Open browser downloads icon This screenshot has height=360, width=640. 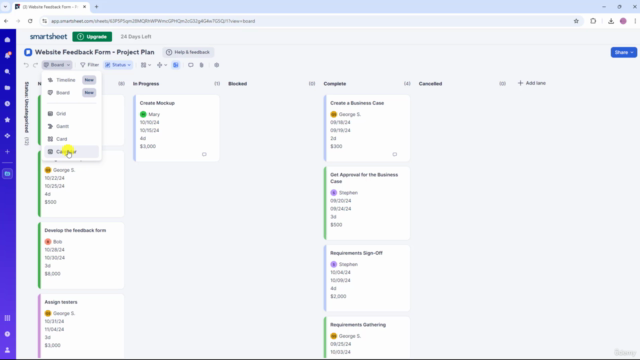pyautogui.click(x=611, y=21)
